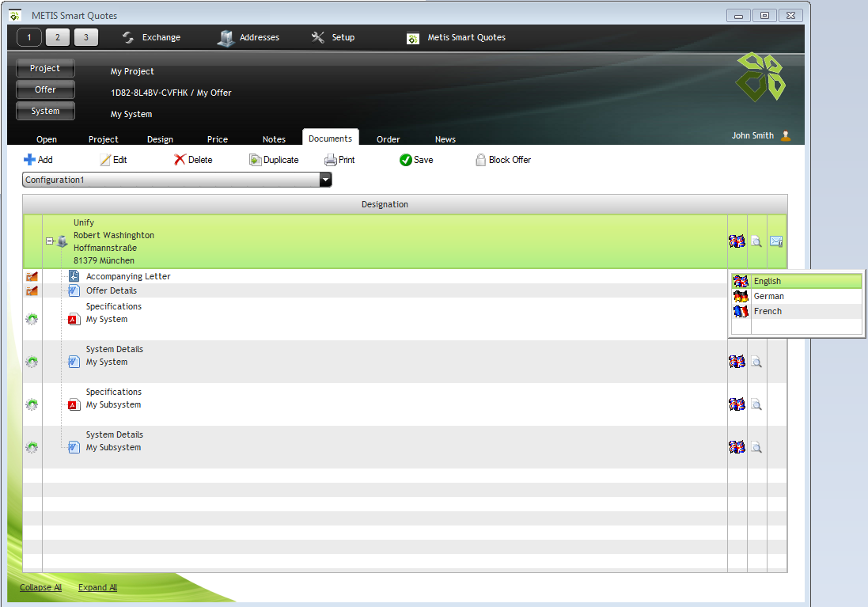
Task: Open the Addresses section
Action: click(248, 37)
